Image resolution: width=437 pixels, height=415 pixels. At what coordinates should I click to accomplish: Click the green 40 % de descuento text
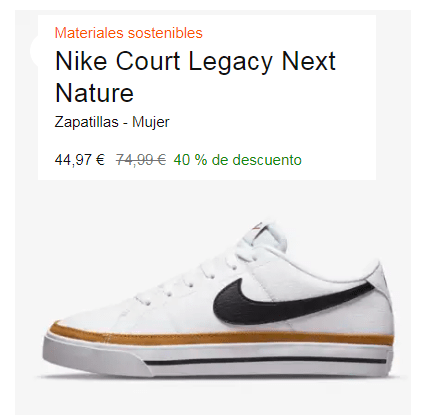coord(238,160)
